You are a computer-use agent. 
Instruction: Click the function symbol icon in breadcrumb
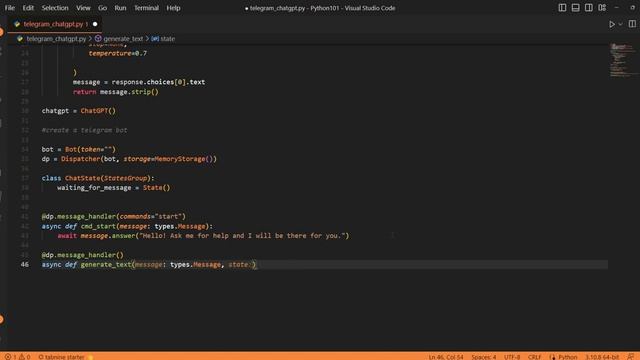98,38
